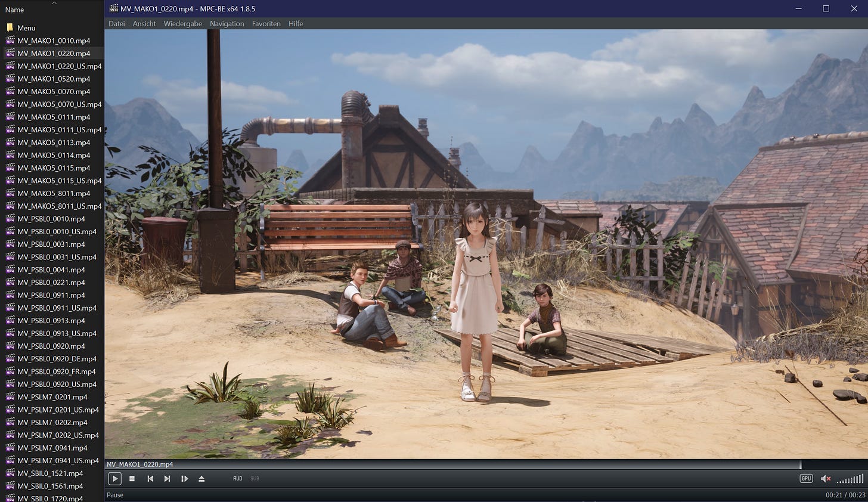
Task: Click the GPU decoding indicator
Action: (806, 478)
